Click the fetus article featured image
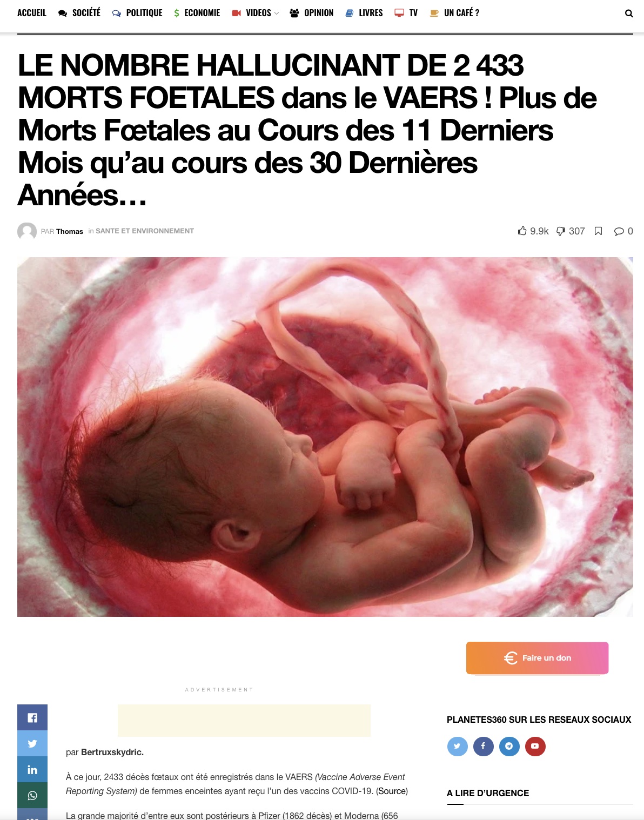Image resolution: width=644 pixels, height=820 pixels. point(325,437)
